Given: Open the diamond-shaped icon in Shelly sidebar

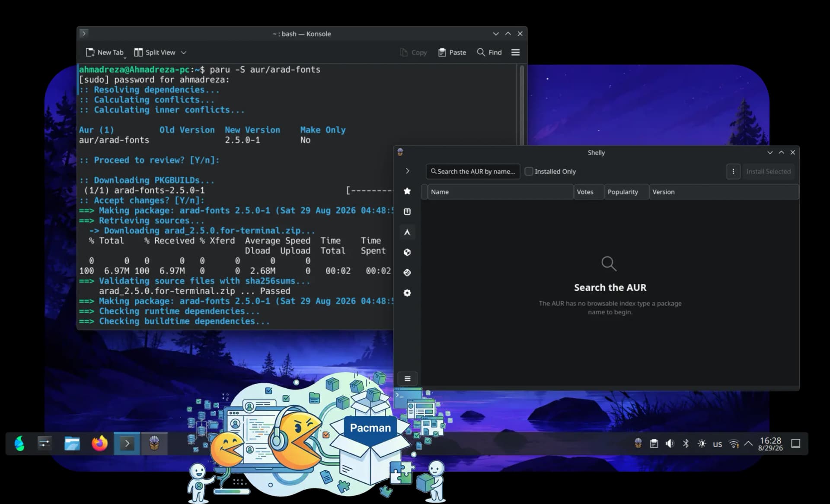Looking at the screenshot, I should pos(407,273).
